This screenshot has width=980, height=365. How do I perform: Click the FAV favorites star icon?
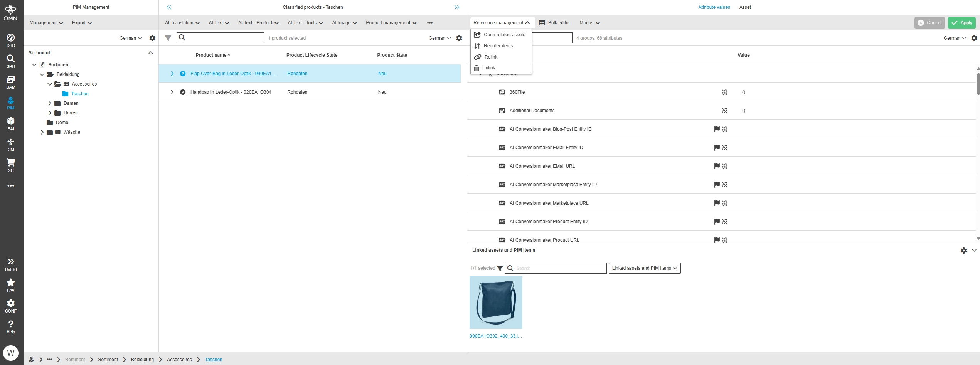(11, 285)
